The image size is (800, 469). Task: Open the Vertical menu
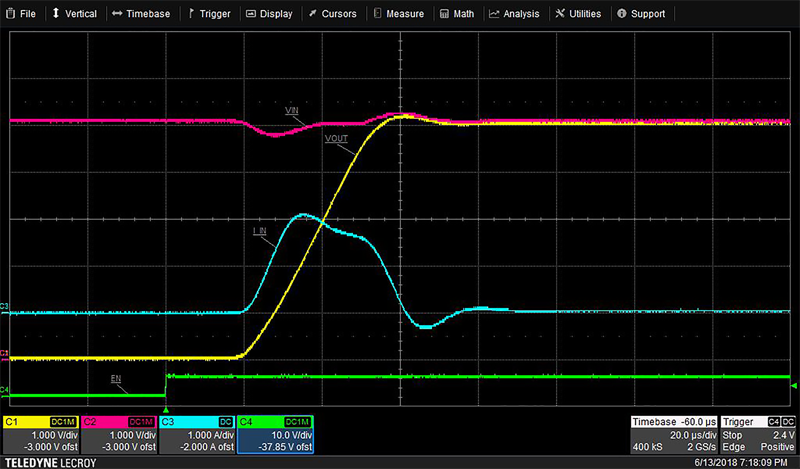pyautogui.click(x=75, y=14)
